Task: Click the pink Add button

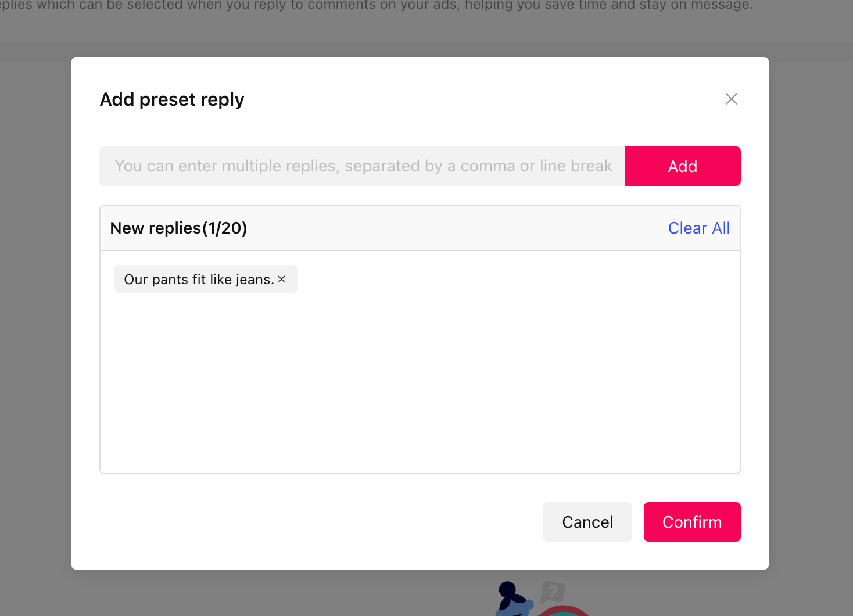Action: (682, 166)
